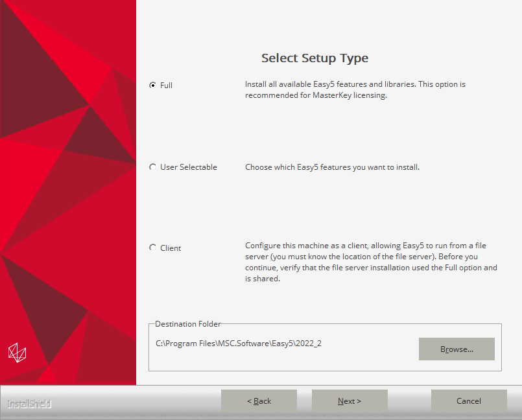Click the red geometric banner image
522x420 pixels.
point(68,194)
